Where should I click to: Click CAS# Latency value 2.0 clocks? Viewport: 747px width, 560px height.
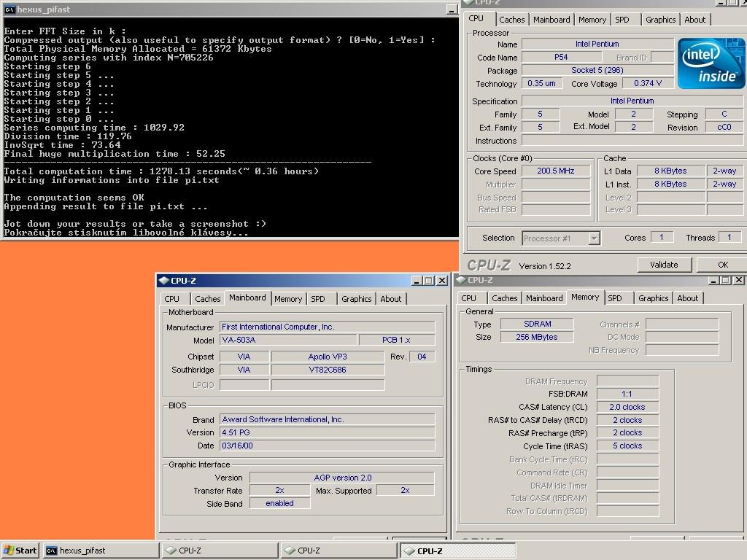point(627,407)
